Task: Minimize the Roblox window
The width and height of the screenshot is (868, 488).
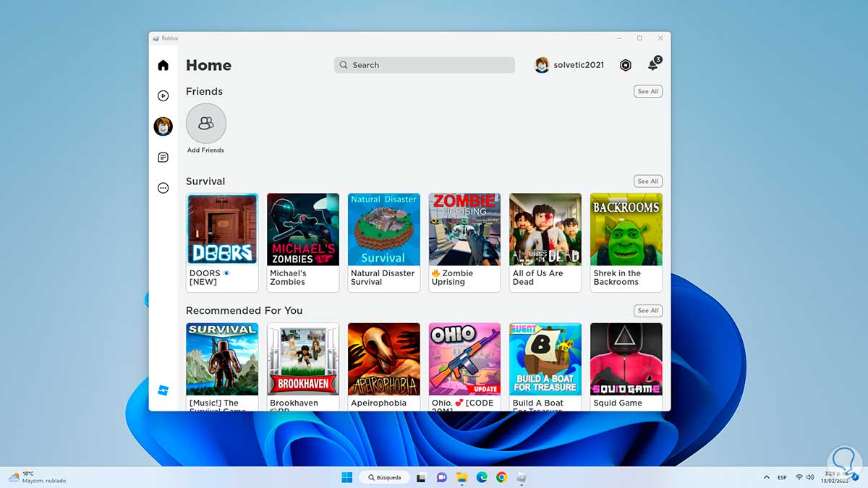Action: pyautogui.click(x=619, y=38)
